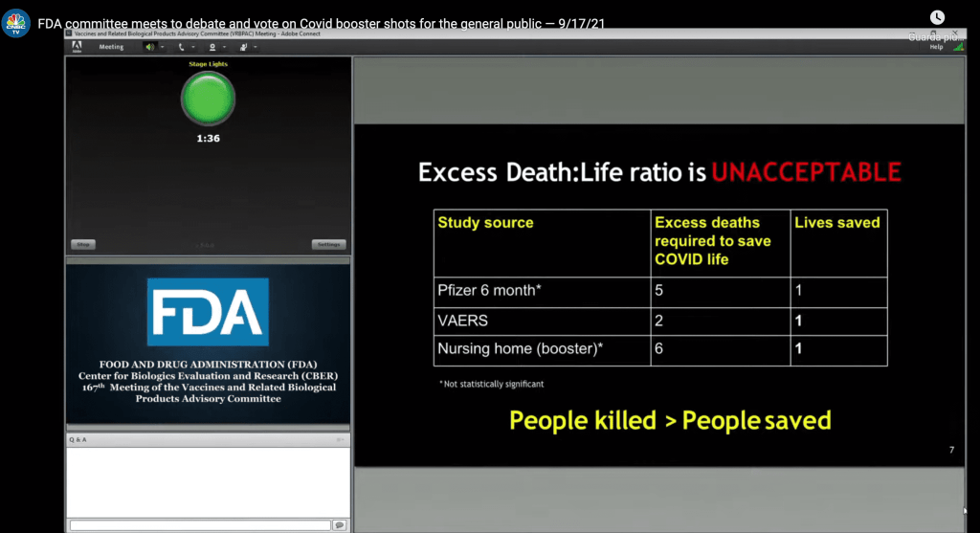Expand the speaker options dropdown arrow

(x=163, y=47)
